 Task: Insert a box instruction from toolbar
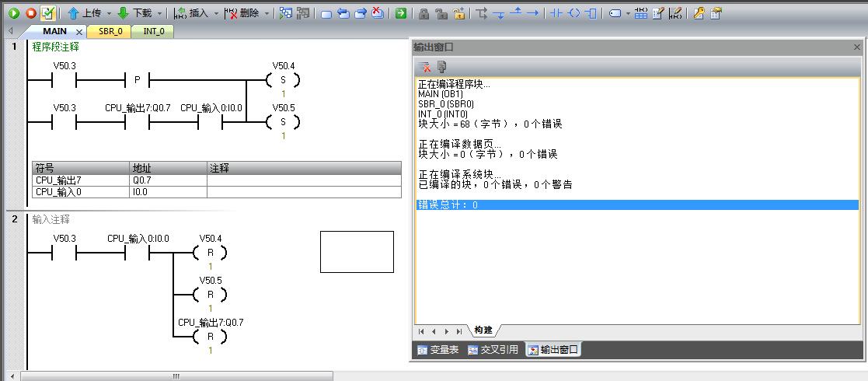(591, 13)
